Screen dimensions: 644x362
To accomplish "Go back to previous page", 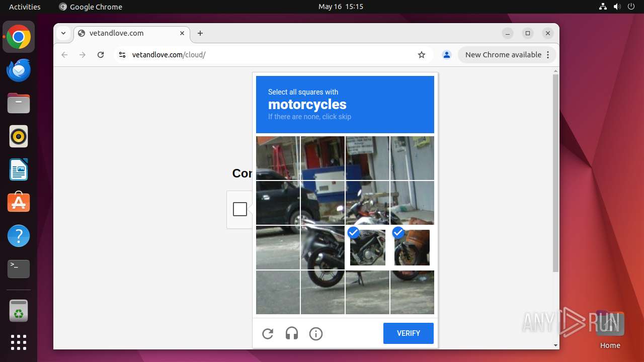I will 64,55.
